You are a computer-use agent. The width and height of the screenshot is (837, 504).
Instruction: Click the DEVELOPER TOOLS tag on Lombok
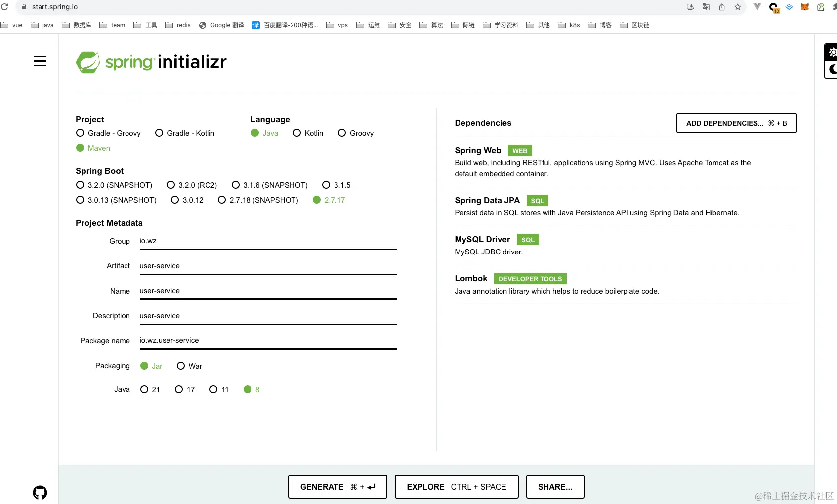point(530,279)
